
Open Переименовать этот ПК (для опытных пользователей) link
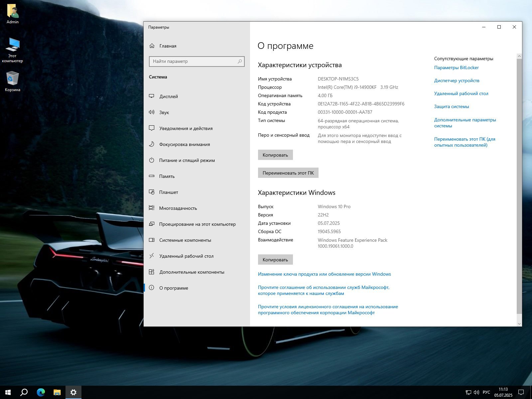click(465, 142)
